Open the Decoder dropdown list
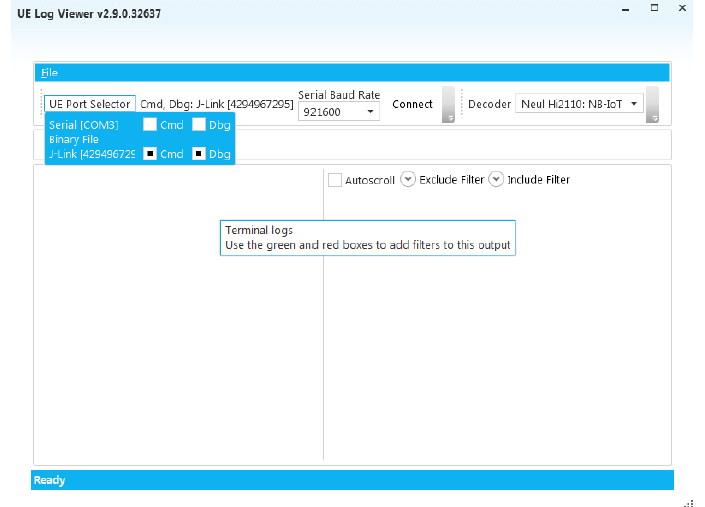The height and width of the screenshot is (507, 705). (579, 104)
